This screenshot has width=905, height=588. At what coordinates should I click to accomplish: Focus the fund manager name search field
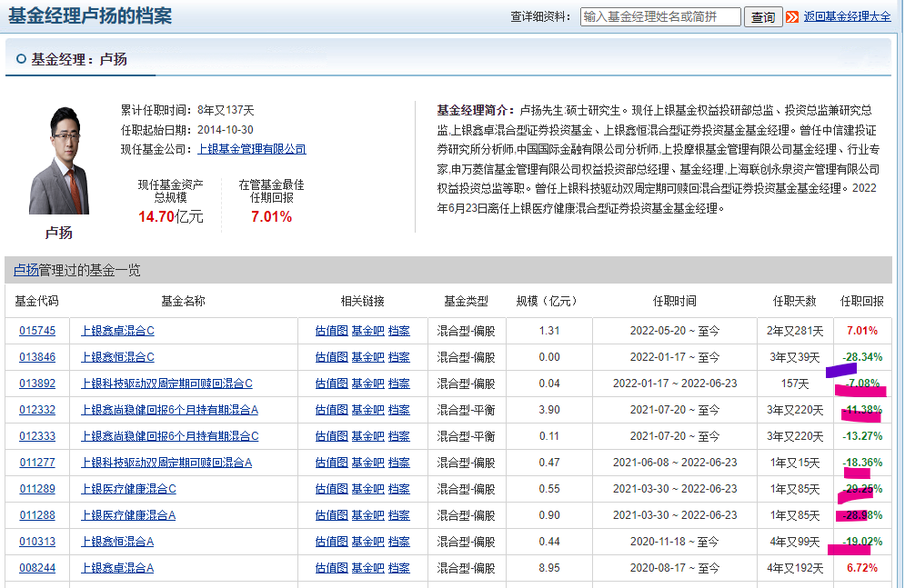pyautogui.click(x=660, y=16)
